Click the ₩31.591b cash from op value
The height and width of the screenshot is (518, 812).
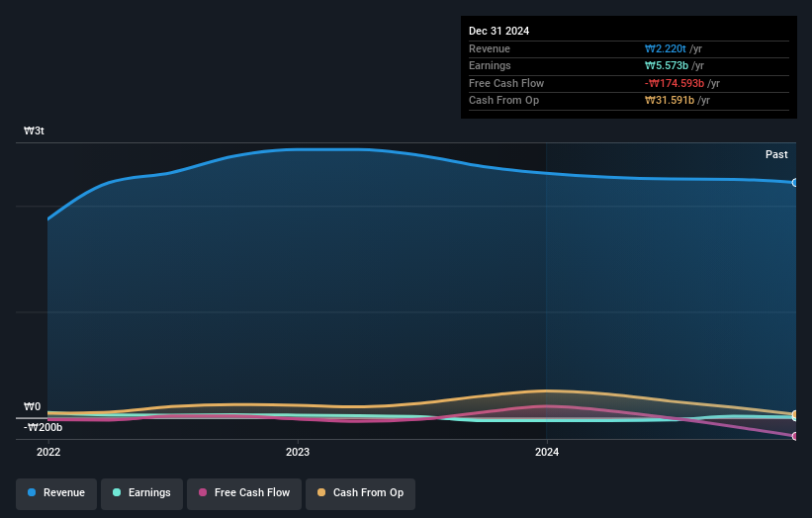(670, 101)
